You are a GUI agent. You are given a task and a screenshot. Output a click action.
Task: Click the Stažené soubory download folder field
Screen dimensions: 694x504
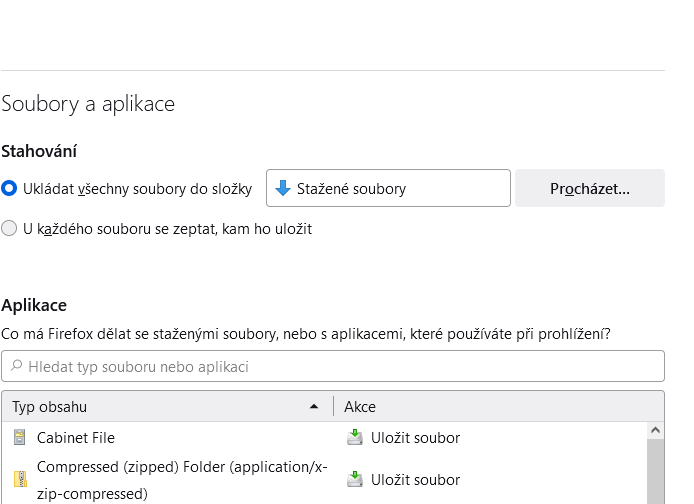point(388,188)
